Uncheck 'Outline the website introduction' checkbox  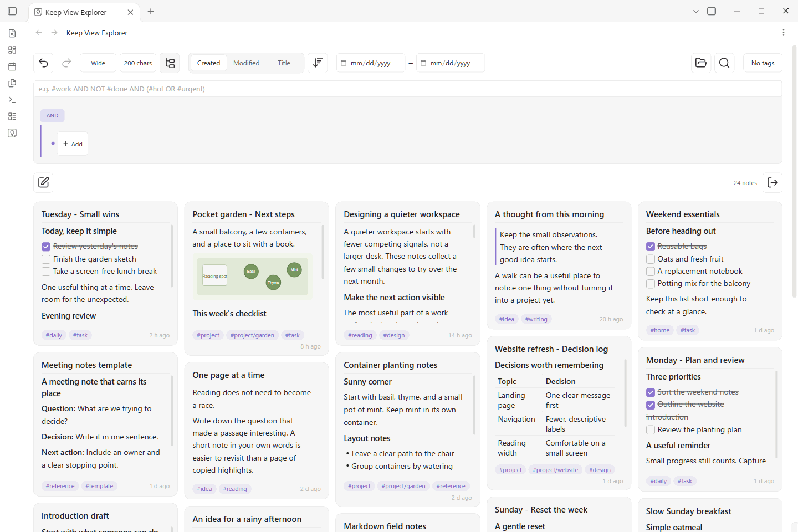pos(651,405)
